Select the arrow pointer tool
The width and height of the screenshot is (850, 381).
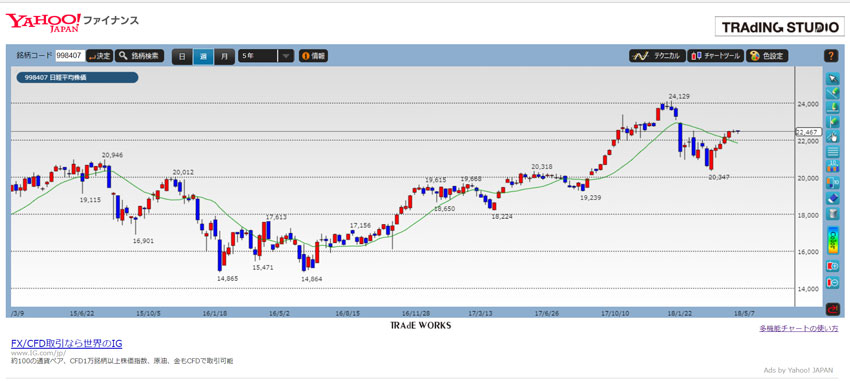(x=832, y=79)
